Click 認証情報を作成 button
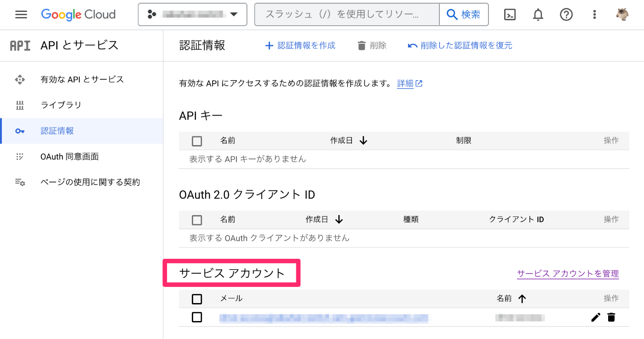This screenshot has height=339, width=644. 300,46
